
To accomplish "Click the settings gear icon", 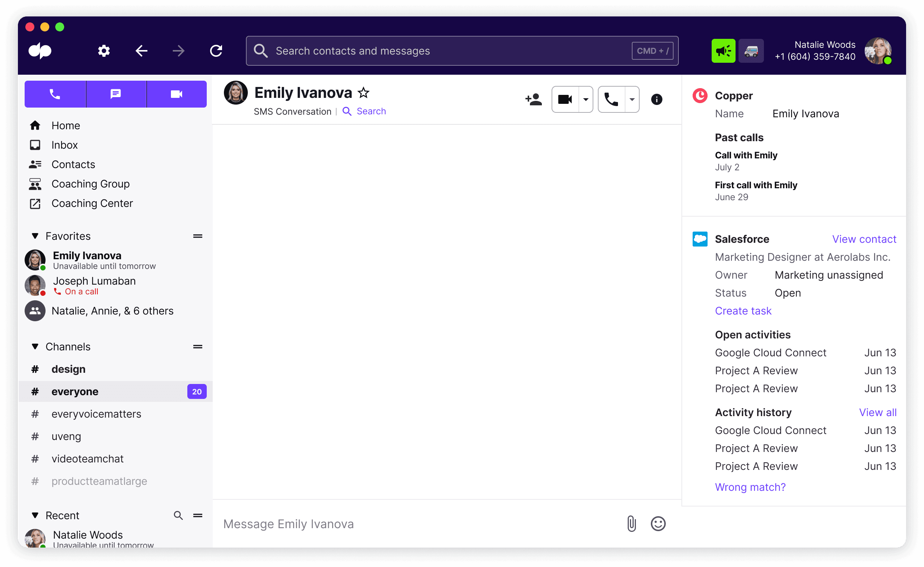I will [103, 51].
